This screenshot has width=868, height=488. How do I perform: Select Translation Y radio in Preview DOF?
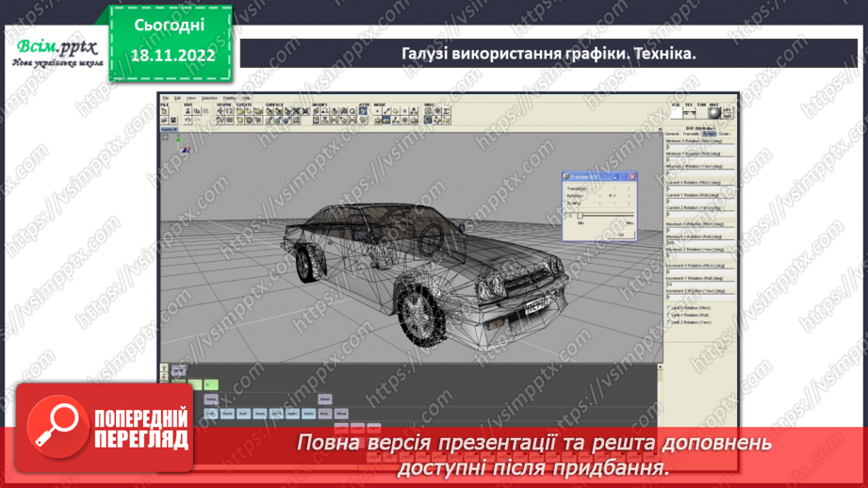tap(610, 188)
